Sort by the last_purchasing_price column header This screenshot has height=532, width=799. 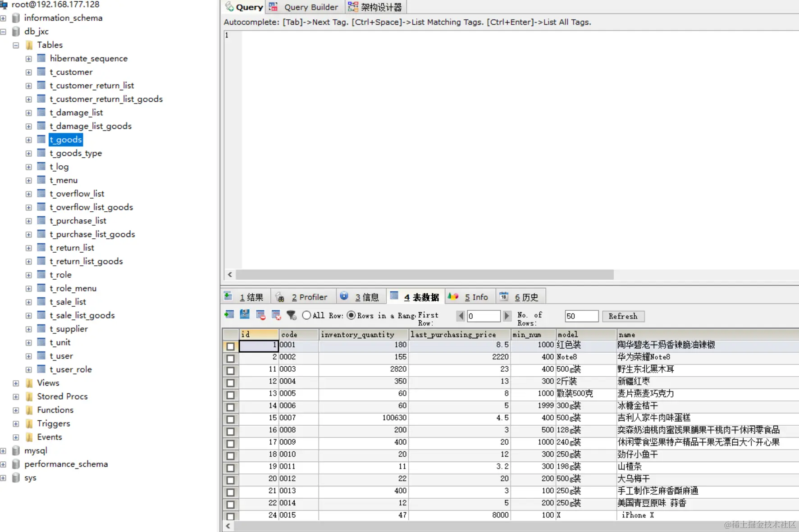tap(460, 334)
